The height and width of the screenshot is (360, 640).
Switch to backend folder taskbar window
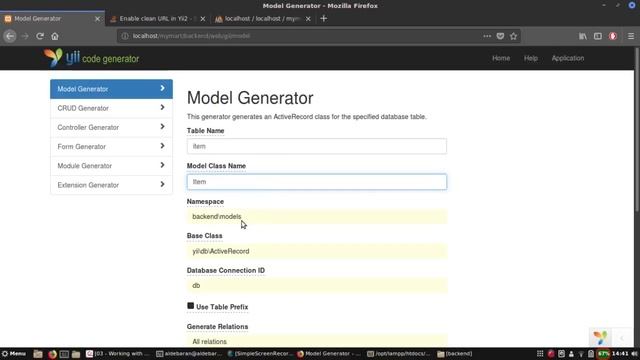click(x=455, y=353)
